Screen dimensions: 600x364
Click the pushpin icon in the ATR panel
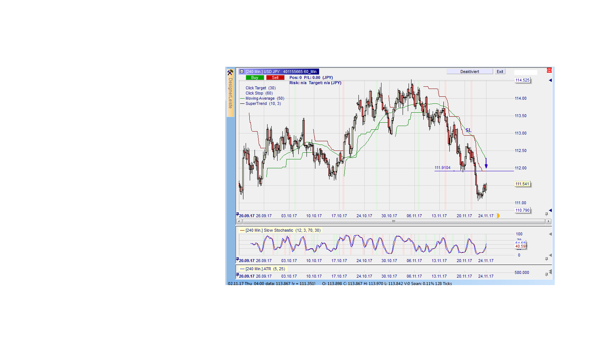point(545,275)
